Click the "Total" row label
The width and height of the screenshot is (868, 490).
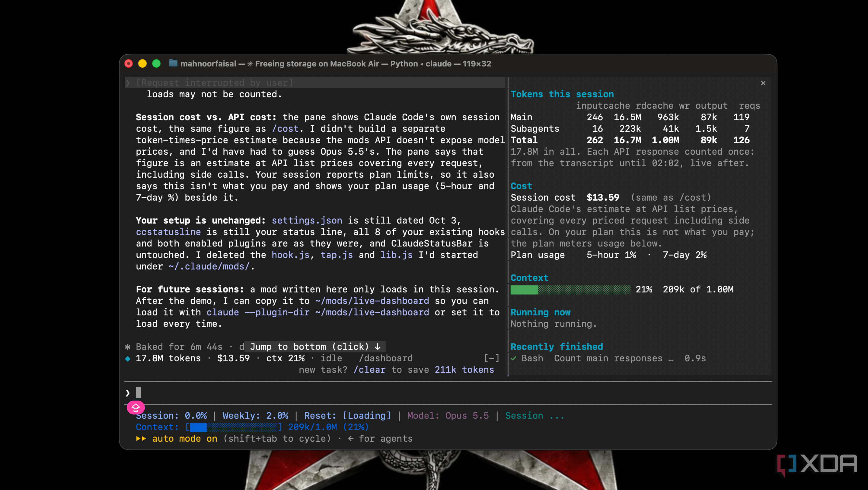tap(524, 140)
